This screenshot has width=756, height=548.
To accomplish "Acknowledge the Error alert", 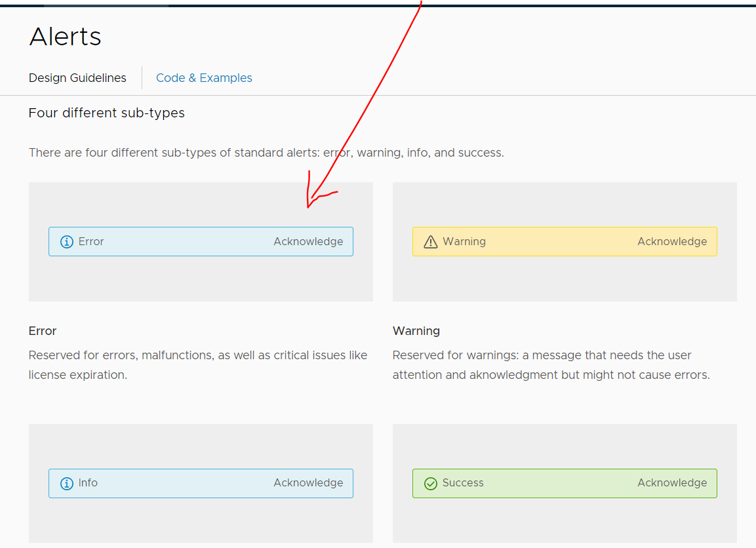I will tap(309, 241).
